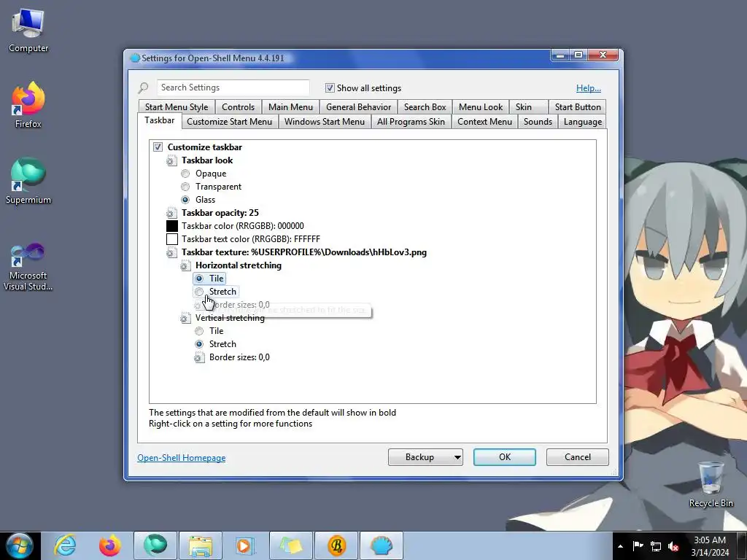Viewport: 747px width, 560px height.
Task: Open the Start Button tab
Action: tap(578, 107)
